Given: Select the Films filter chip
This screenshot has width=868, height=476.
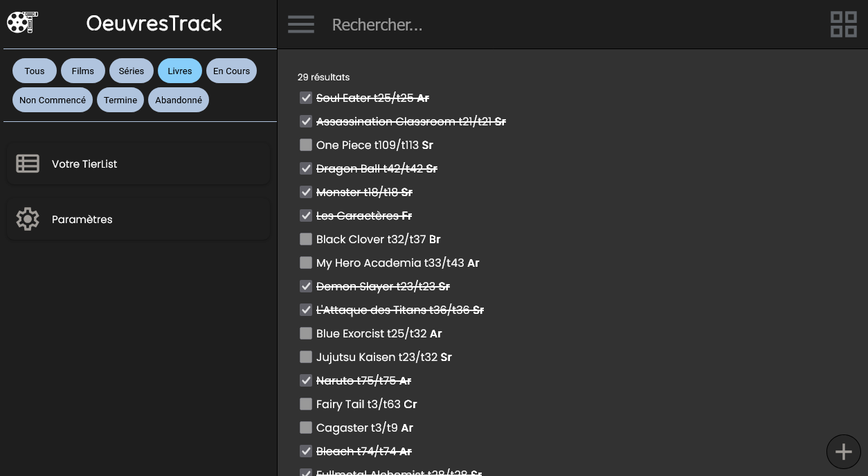Looking at the screenshot, I should pyautogui.click(x=83, y=71).
